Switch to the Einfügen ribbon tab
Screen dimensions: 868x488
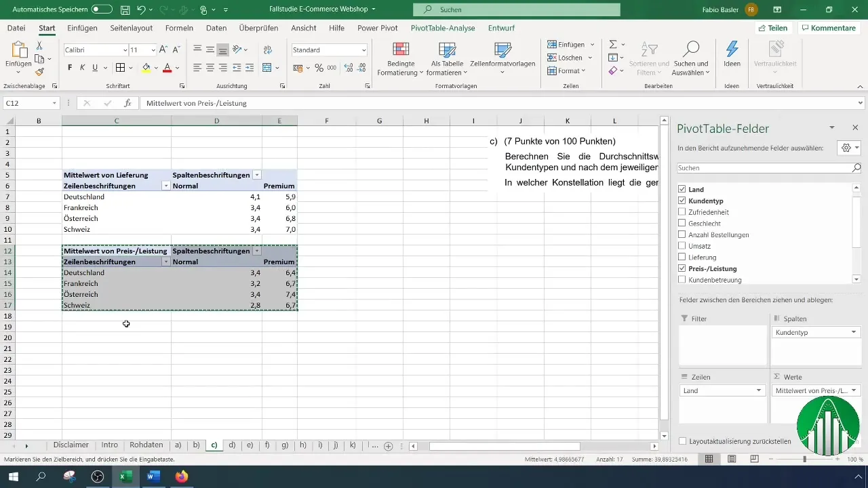tap(83, 28)
